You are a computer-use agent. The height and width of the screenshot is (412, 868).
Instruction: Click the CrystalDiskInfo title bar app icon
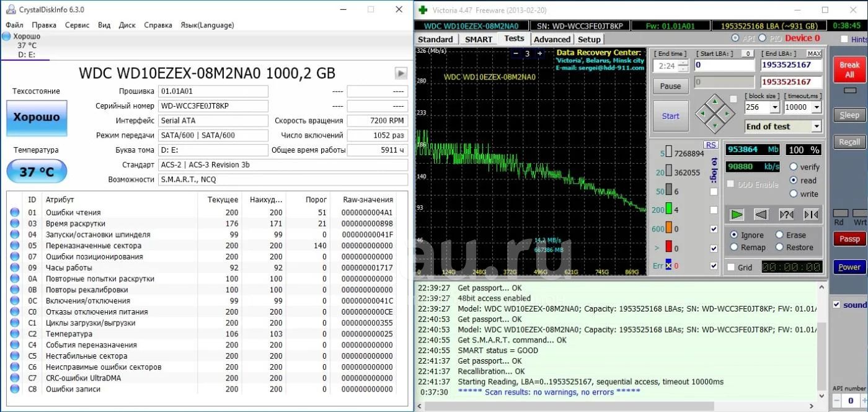(x=11, y=9)
